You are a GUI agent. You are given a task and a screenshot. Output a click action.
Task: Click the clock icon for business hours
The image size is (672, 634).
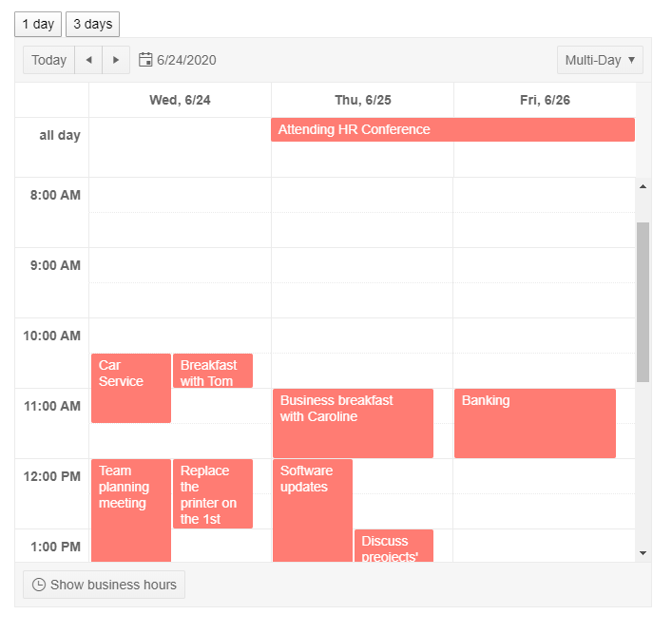(x=39, y=585)
